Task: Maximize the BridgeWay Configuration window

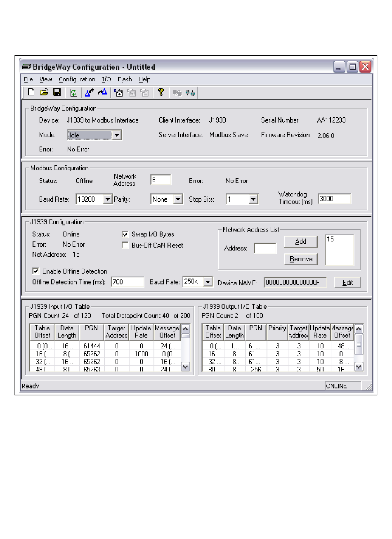Action: point(352,67)
